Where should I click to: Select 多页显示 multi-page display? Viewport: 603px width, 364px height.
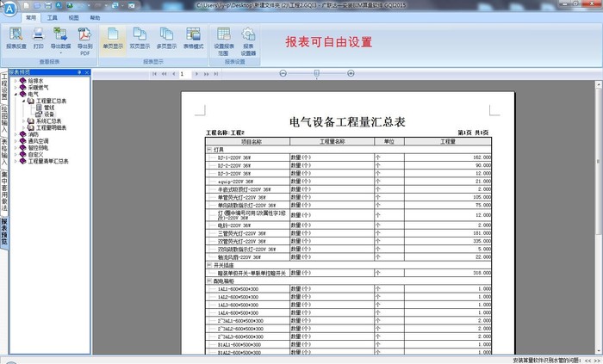166,39
